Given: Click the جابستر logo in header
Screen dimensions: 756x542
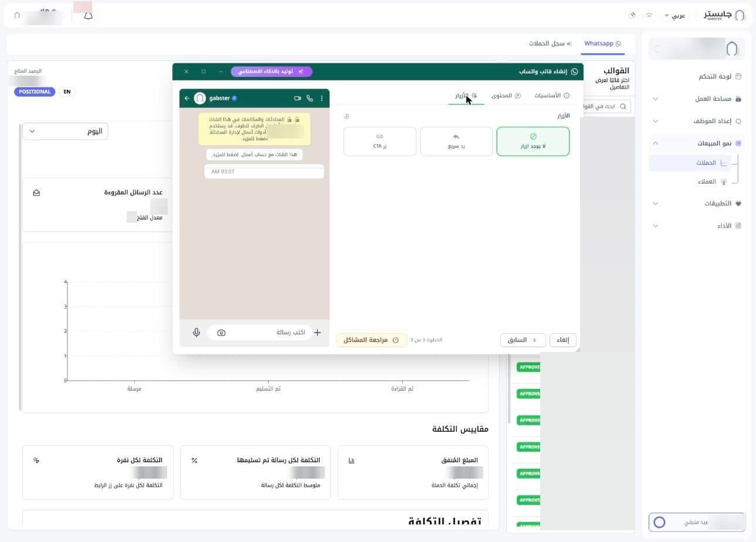Looking at the screenshot, I should (724, 15).
